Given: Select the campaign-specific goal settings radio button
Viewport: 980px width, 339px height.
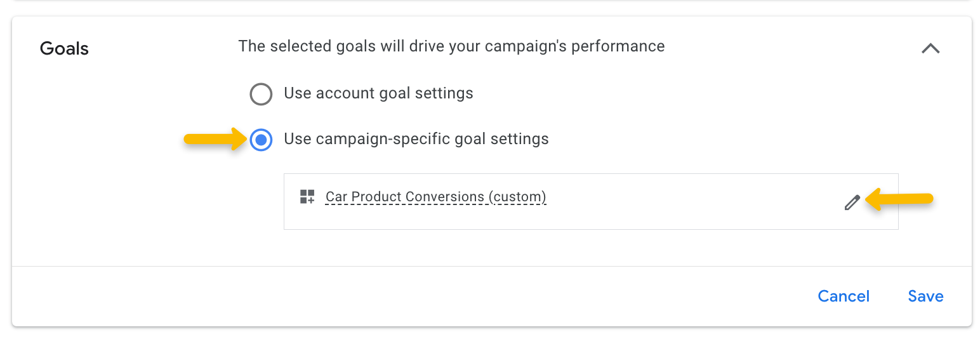Looking at the screenshot, I should (x=261, y=140).
